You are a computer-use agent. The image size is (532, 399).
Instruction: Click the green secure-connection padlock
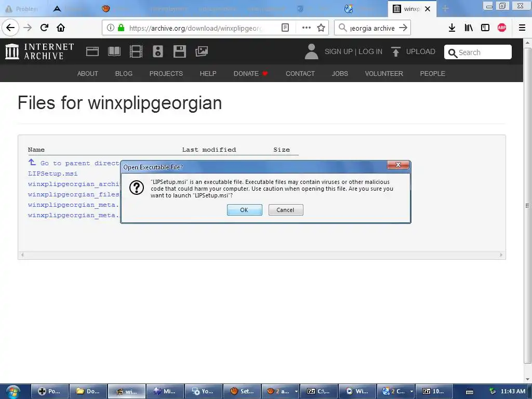[121, 28]
